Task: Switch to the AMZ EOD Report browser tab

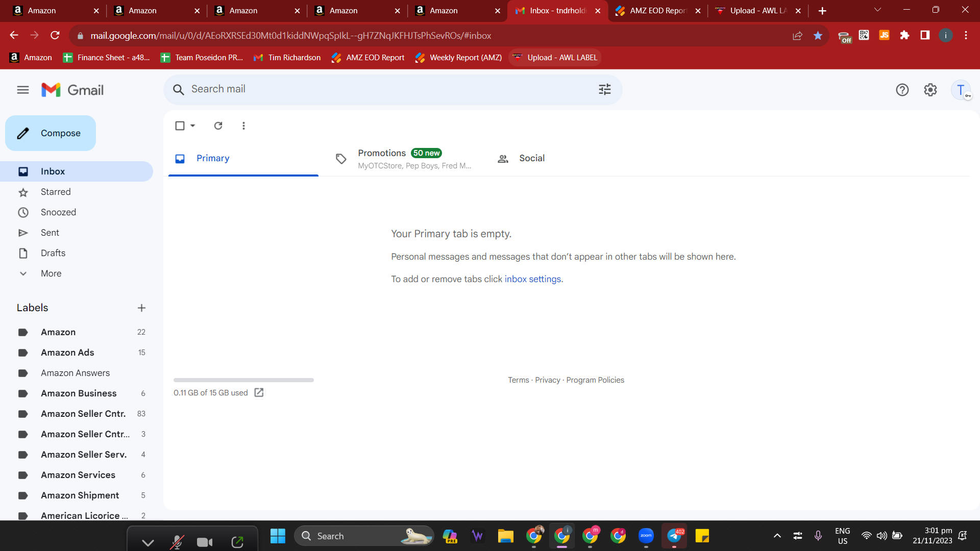Action: point(658,11)
